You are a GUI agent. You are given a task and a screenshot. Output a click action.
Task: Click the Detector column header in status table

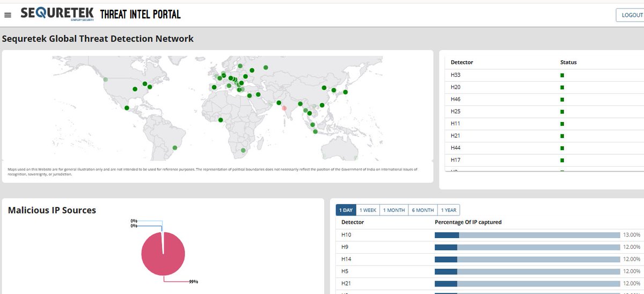[462, 62]
